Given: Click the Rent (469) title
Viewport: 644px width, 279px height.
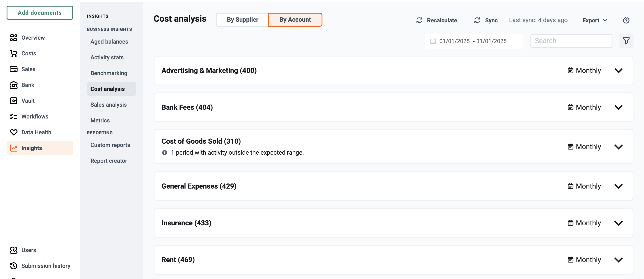Looking at the screenshot, I should (178, 260).
